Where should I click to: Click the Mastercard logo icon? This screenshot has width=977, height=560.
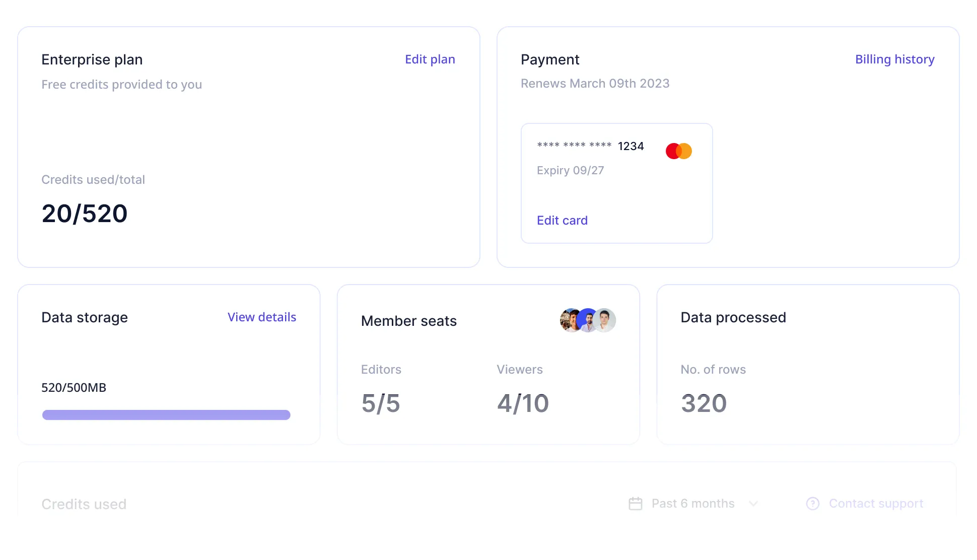678,151
